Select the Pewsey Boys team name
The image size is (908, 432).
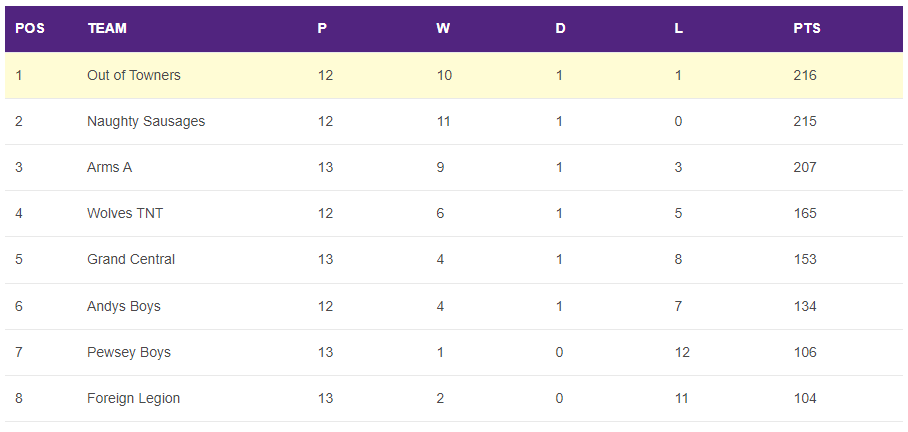pyautogui.click(x=129, y=352)
